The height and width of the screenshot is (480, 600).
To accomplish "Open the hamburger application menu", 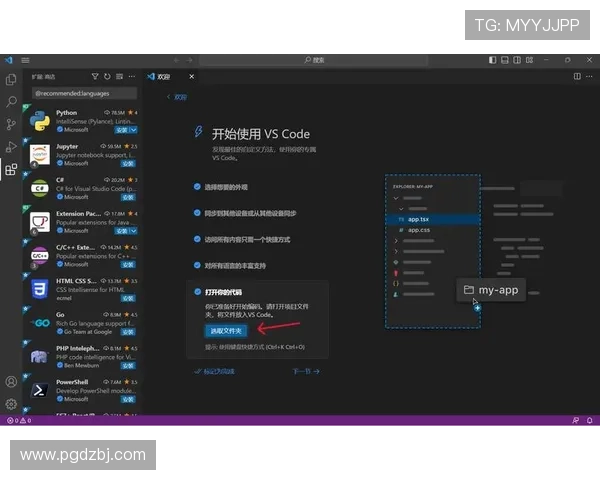I will 25,60.
